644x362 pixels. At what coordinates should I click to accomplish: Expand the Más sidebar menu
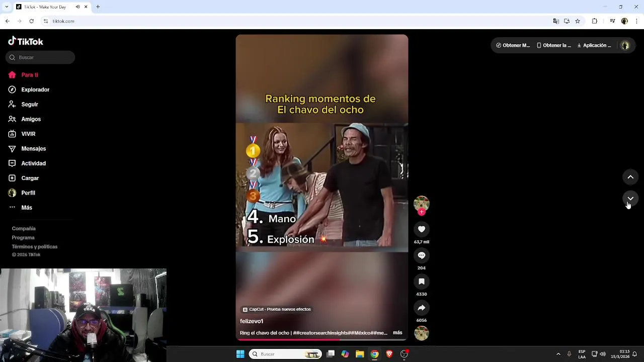tap(20, 208)
